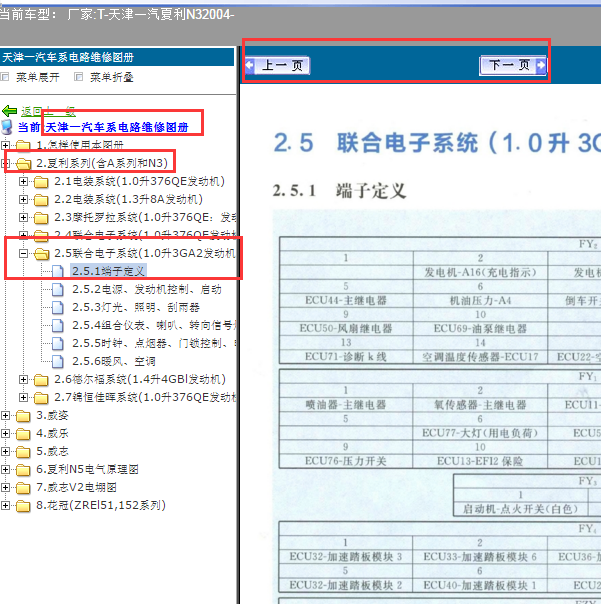
Task: Click the folder icon for 7.威志V2电册图
Action: click(24, 488)
